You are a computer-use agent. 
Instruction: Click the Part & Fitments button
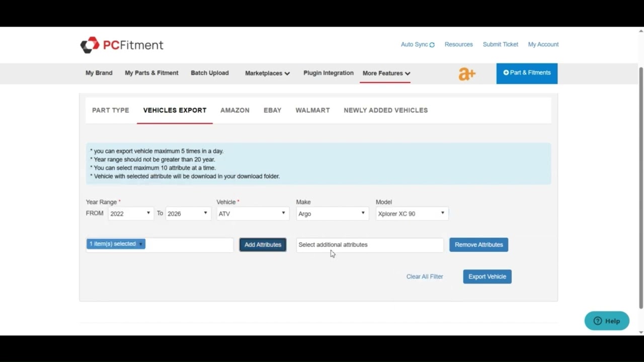coord(527,73)
